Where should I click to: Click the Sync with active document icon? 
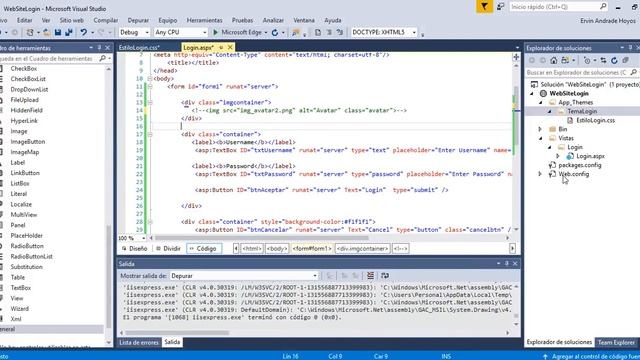pos(603,60)
